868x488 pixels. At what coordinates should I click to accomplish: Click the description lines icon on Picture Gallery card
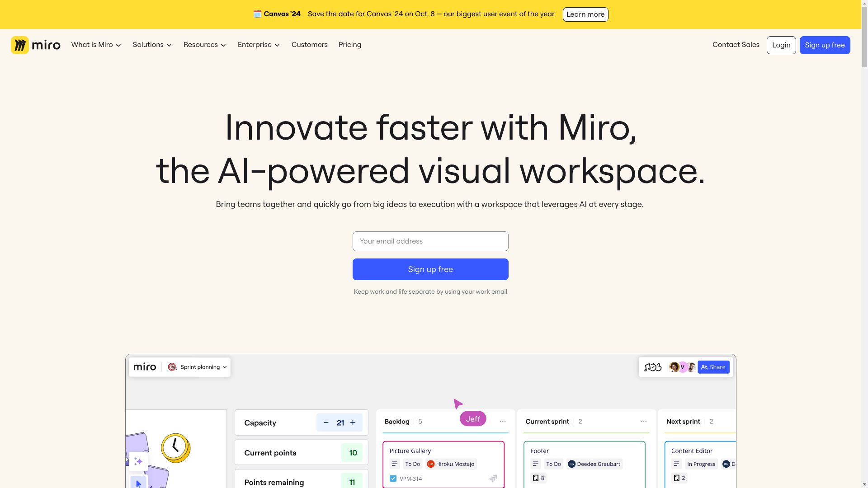(395, 464)
